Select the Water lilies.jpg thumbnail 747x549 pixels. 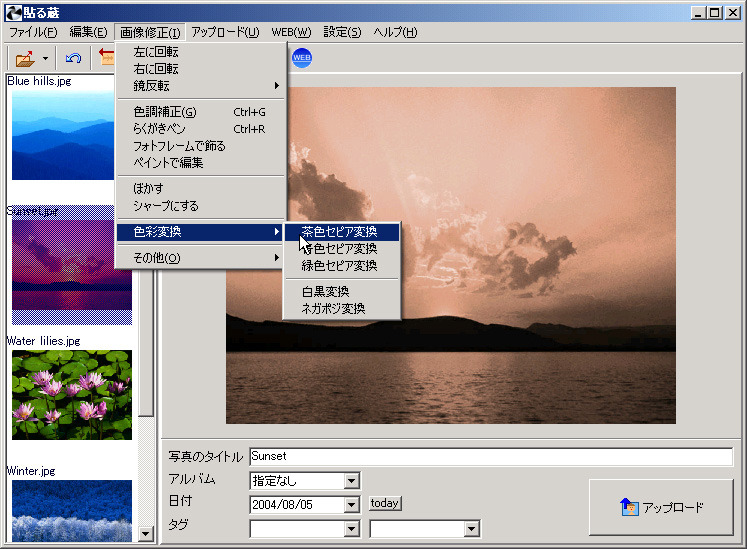(x=72, y=395)
